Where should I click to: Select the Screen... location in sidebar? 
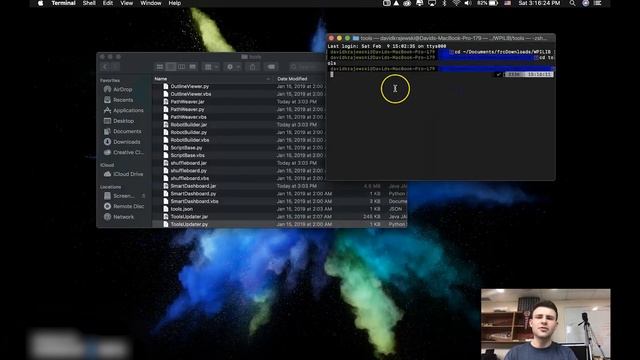pyautogui.click(x=123, y=196)
